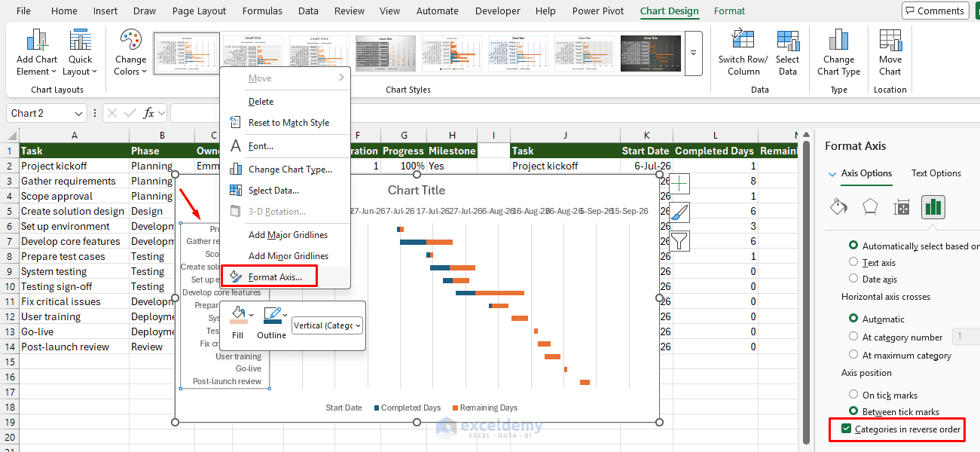This screenshot has width=980, height=452.
Task: Click the formula bar fx insert function icon
Action: (x=149, y=113)
